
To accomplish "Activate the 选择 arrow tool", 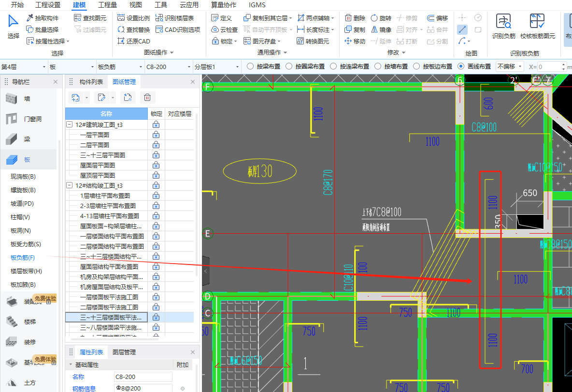I will point(13,27).
